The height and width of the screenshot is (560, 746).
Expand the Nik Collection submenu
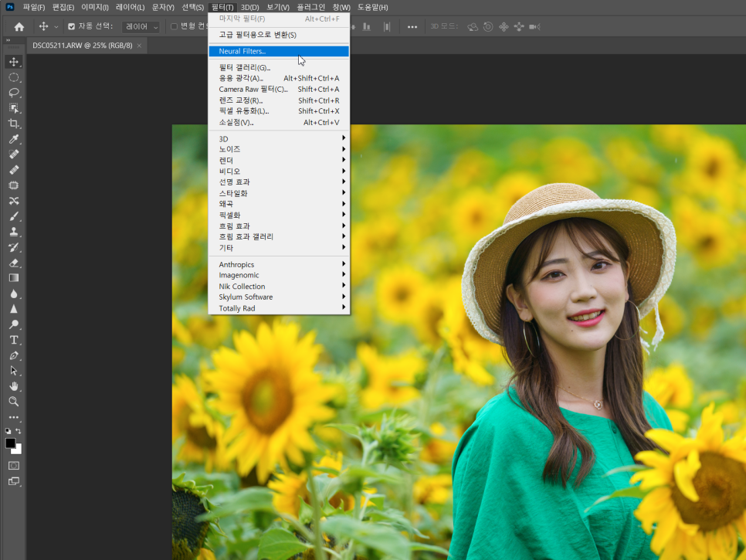click(279, 286)
